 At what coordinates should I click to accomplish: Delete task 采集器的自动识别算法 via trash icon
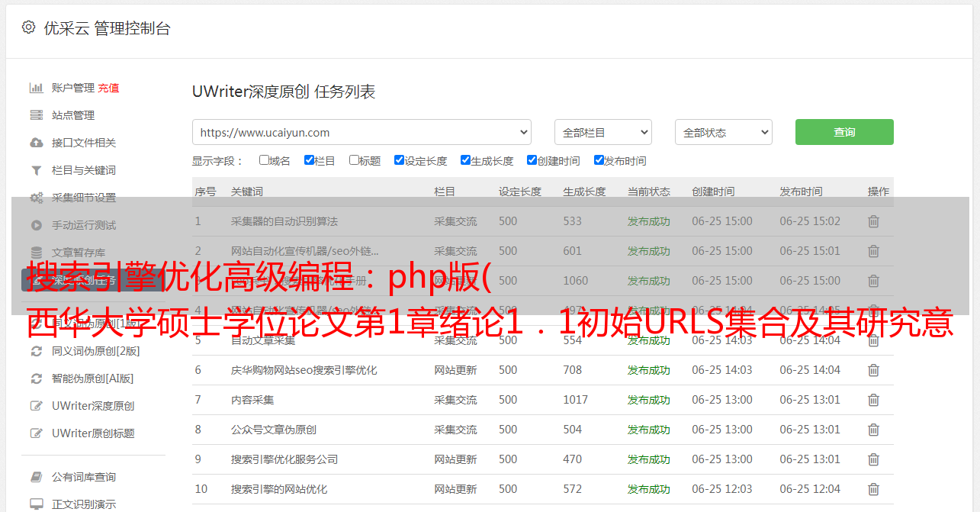click(874, 221)
